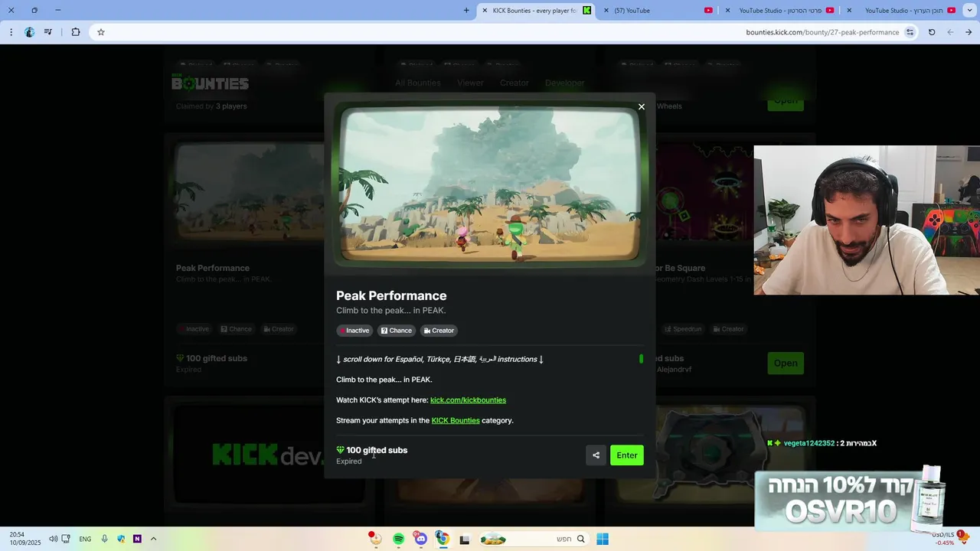
Task: Switch to the (57) YouTube tab
Action: tap(658, 11)
